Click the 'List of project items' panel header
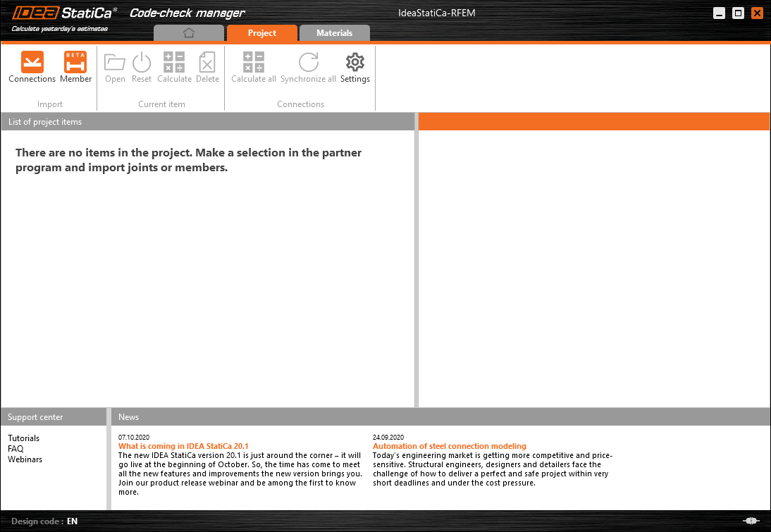 208,121
